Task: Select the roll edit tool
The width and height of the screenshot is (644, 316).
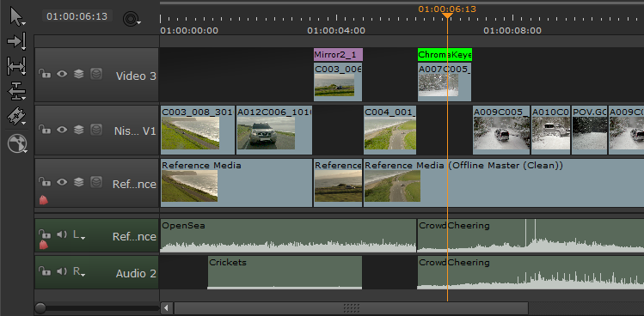Action: [x=17, y=91]
